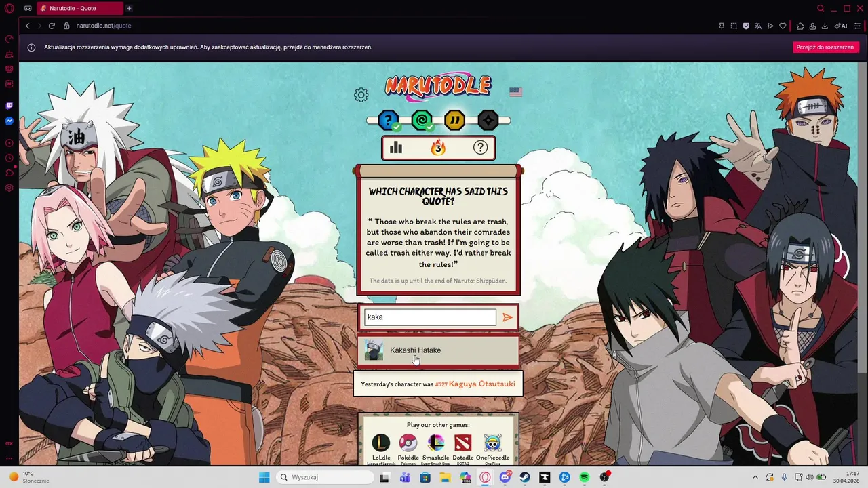
Task: Open the Smashdle game link
Action: tap(436, 448)
